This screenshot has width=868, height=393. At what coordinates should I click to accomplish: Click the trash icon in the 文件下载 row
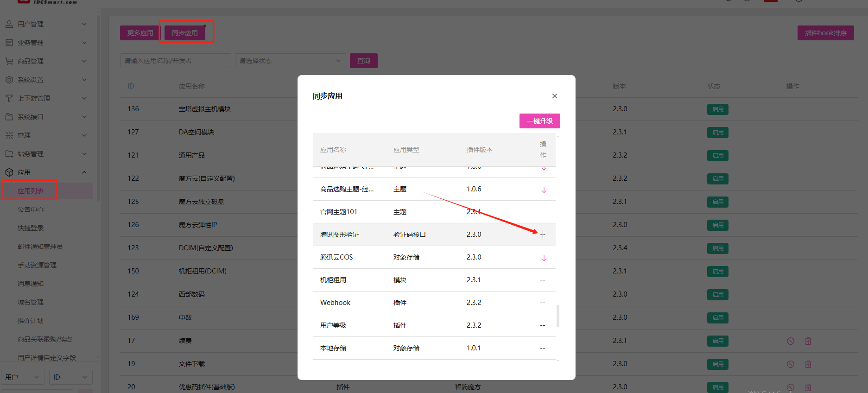tap(808, 364)
